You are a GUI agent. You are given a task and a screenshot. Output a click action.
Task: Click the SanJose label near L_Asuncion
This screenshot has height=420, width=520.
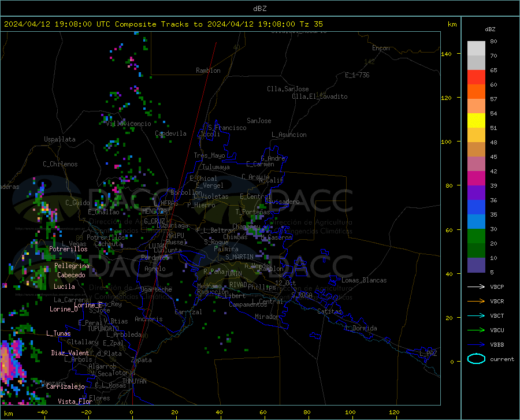click(259, 121)
